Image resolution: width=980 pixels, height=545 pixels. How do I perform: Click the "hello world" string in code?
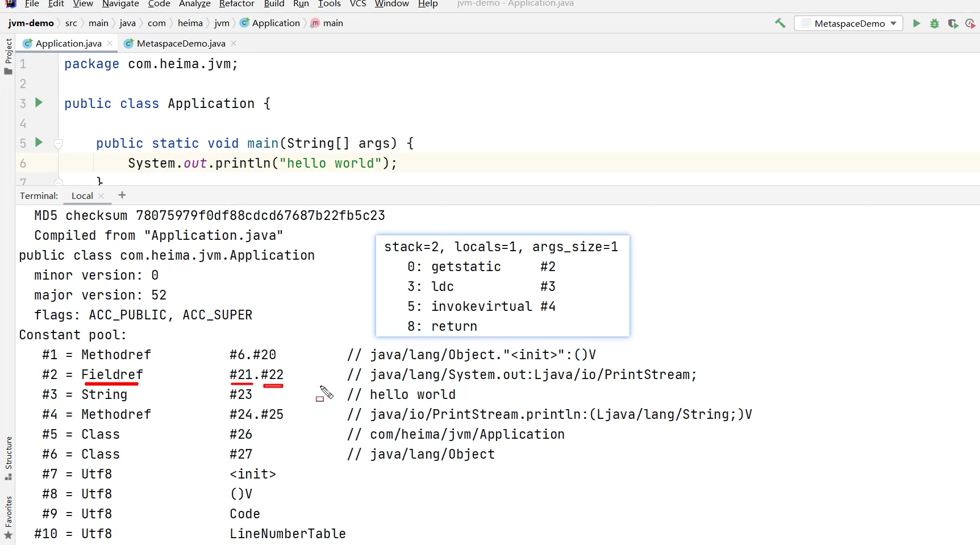331,163
